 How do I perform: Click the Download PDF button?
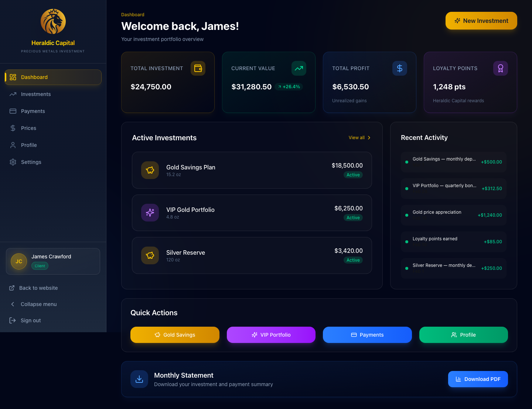pos(478,379)
